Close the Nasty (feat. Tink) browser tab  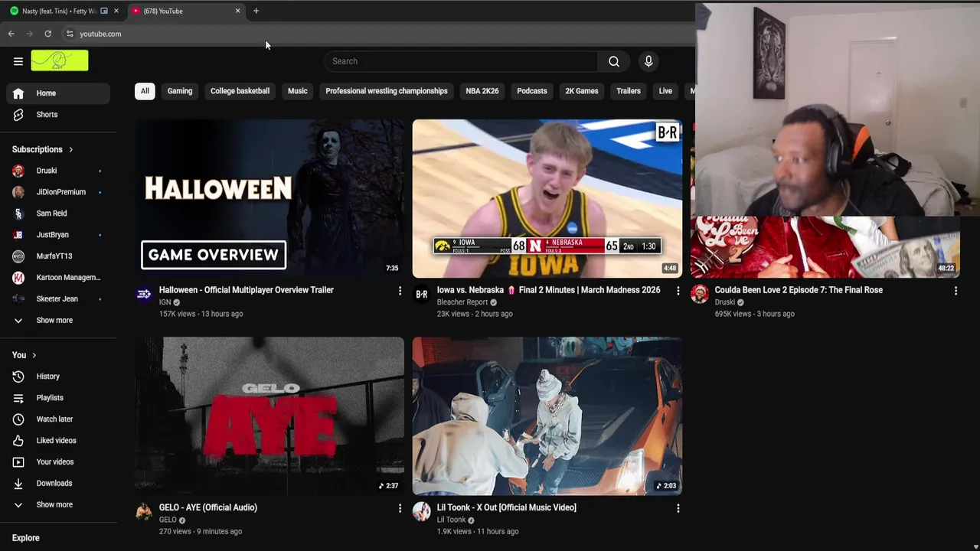coord(116,11)
